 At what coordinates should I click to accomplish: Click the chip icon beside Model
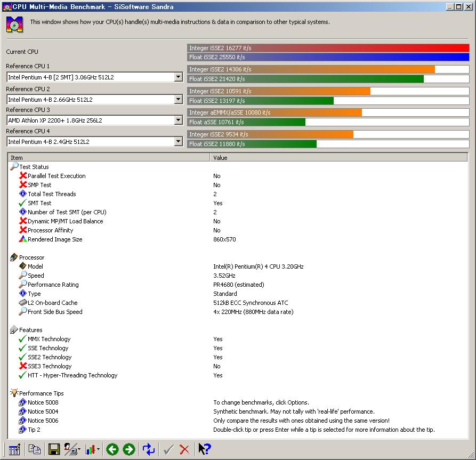pyautogui.click(x=23, y=266)
